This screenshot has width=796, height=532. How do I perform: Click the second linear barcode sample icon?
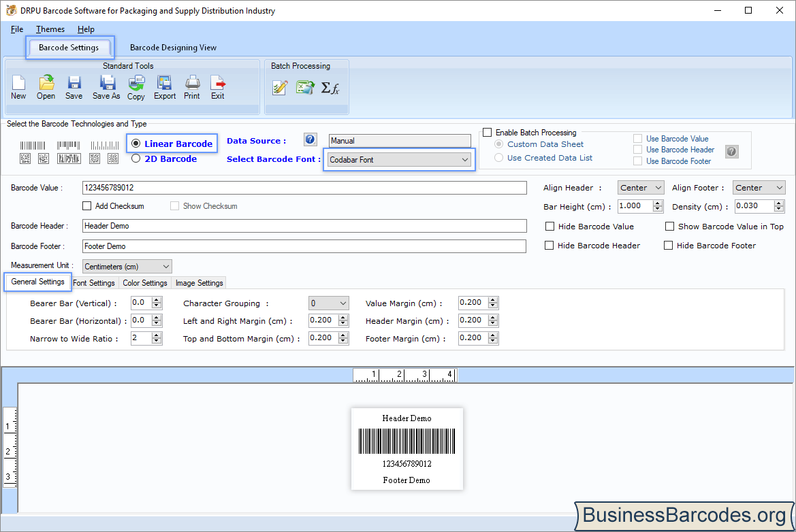pyautogui.click(x=69, y=146)
